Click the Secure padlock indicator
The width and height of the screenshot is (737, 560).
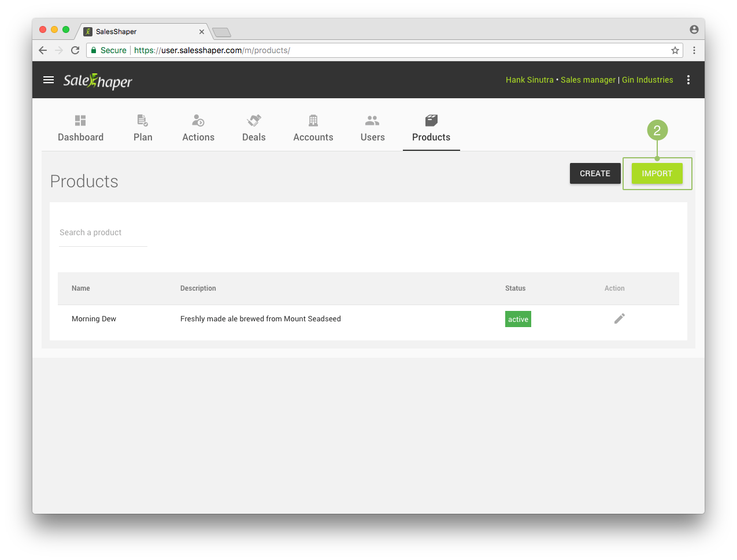point(109,50)
